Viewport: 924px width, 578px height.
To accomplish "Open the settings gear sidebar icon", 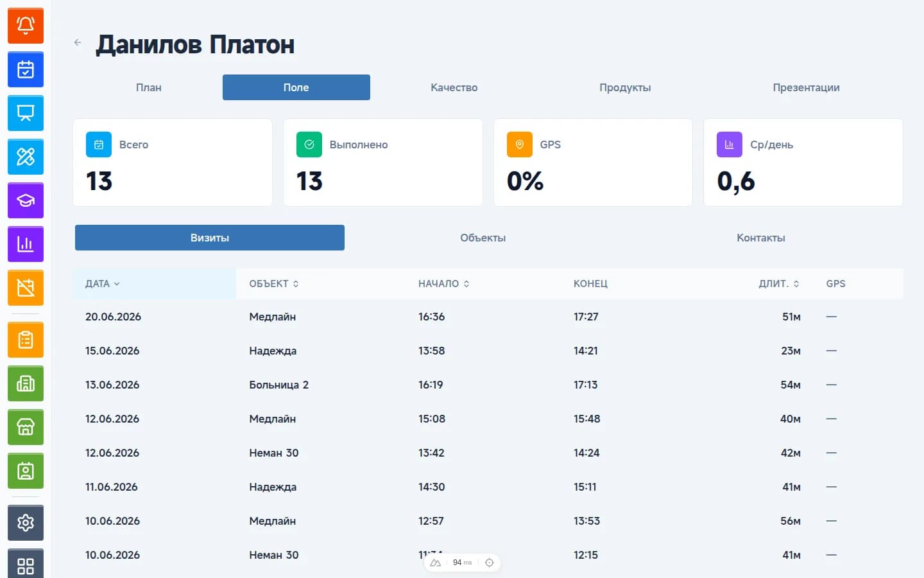I will (x=26, y=523).
